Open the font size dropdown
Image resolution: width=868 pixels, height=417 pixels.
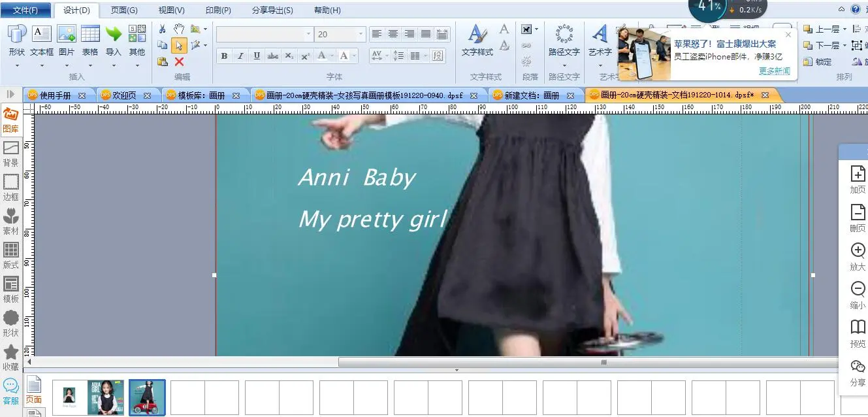tap(360, 34)
